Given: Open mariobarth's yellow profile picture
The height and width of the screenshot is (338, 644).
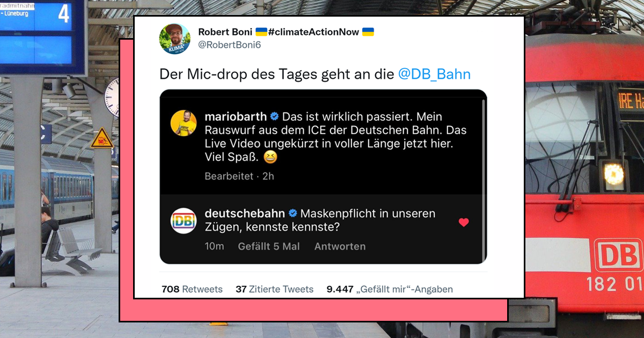Looking at the screenshot, I should click(184, 123).
